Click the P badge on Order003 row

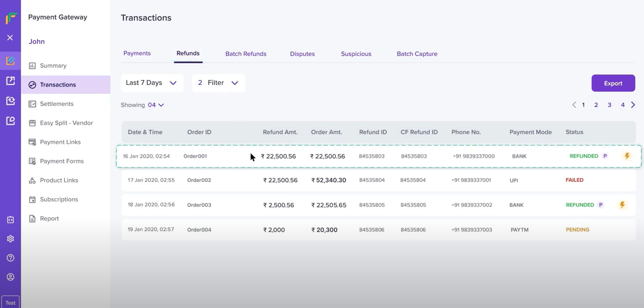[600, 205]
